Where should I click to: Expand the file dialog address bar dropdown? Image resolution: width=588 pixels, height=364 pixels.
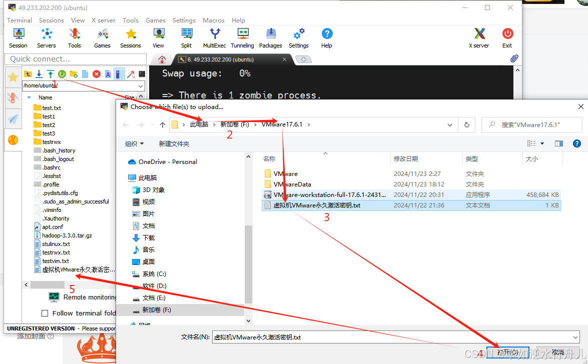point(449,125)
